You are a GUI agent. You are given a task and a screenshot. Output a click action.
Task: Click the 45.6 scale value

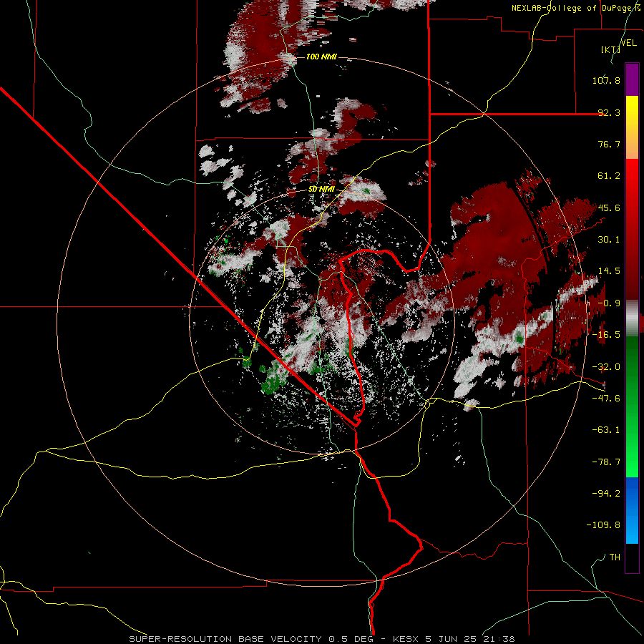pos(609,208)
